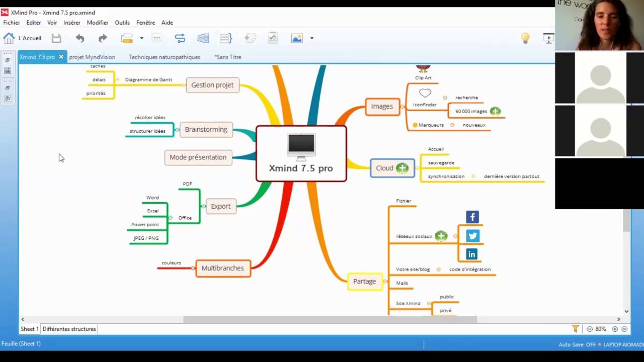This screenshot has height=362, width=644.
Task: Open the Insérer menu
Action: coord(72,23)
